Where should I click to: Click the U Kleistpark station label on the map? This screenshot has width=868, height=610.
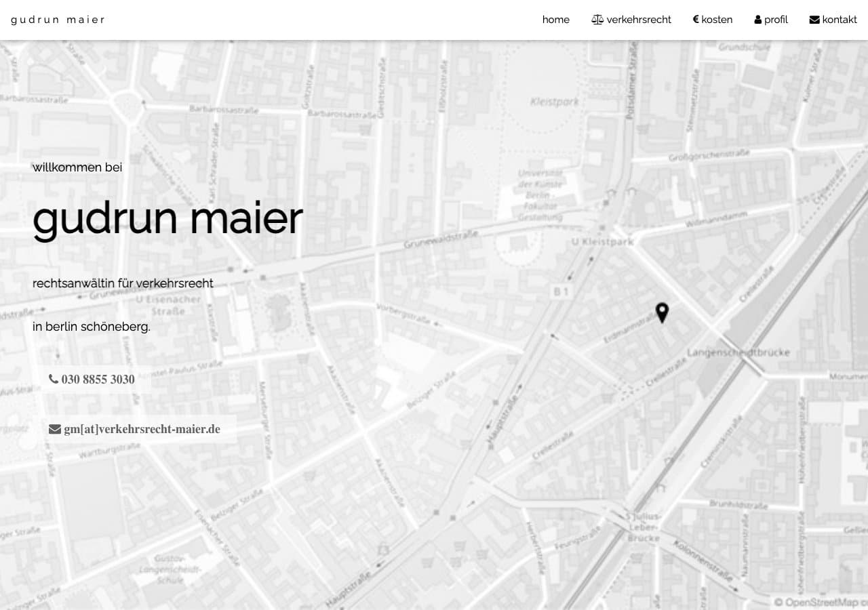602,241
